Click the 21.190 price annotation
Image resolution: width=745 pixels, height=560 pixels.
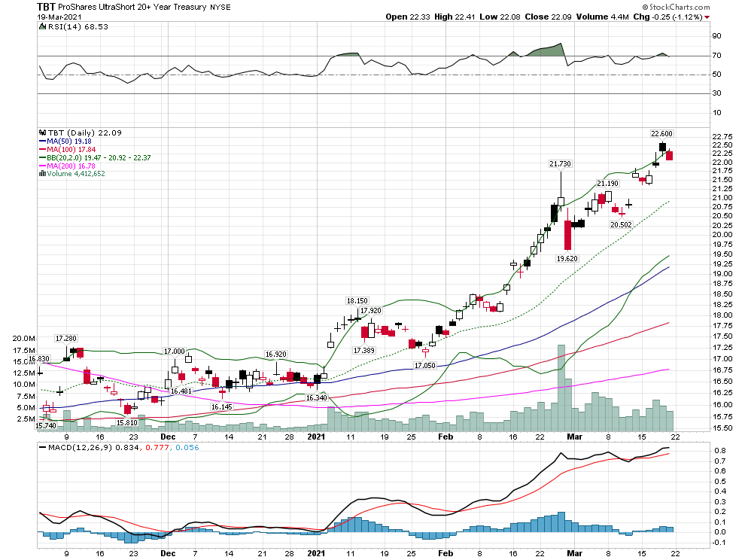(x=608, y=184)
